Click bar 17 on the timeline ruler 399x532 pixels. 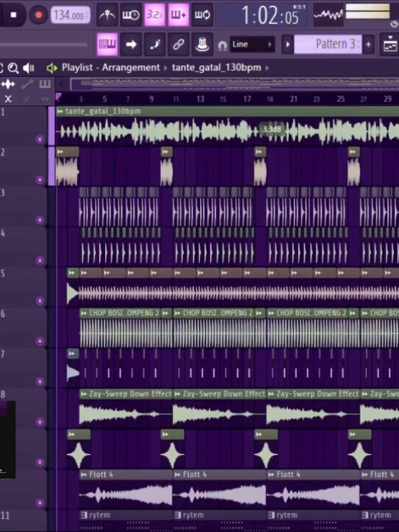247,99
